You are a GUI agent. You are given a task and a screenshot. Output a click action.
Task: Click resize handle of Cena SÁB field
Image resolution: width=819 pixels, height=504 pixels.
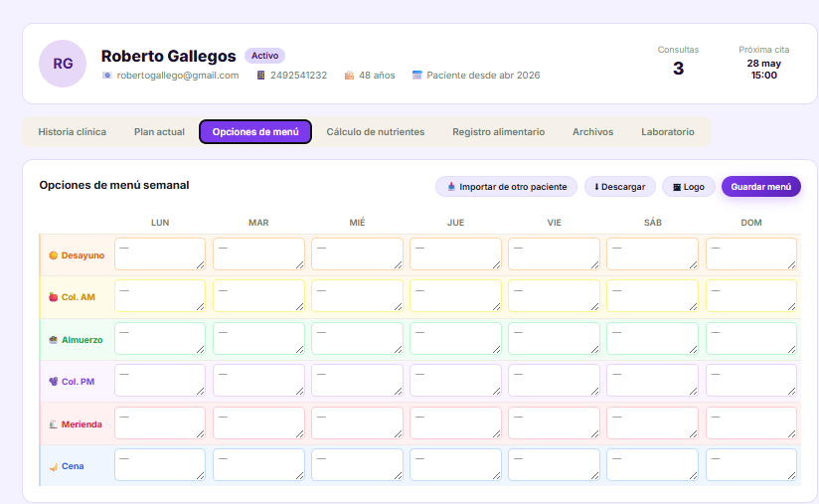(x=693, y=476)
